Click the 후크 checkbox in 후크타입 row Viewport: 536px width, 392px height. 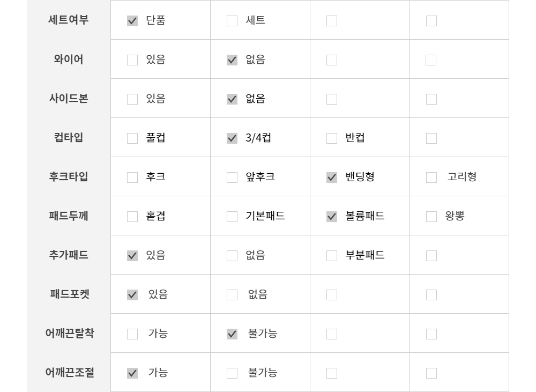[132, 177]
